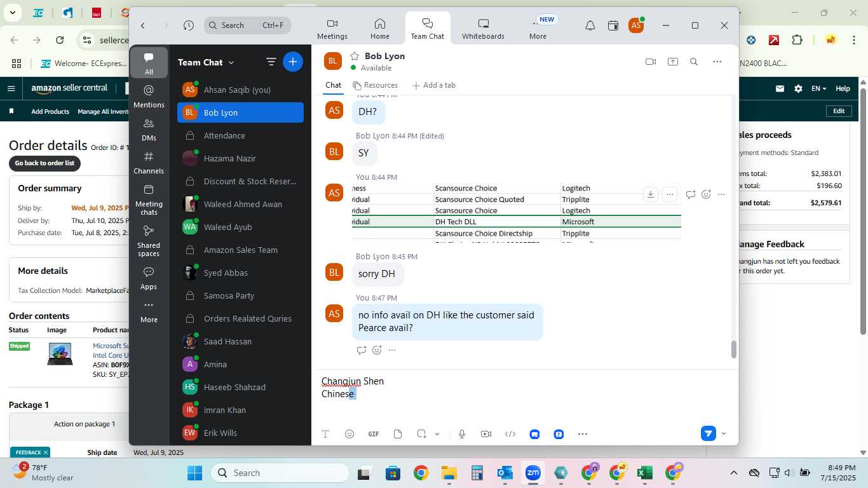Open the chat header more options ellipsis
Viewport: 868px width, 488px height.
717,62
